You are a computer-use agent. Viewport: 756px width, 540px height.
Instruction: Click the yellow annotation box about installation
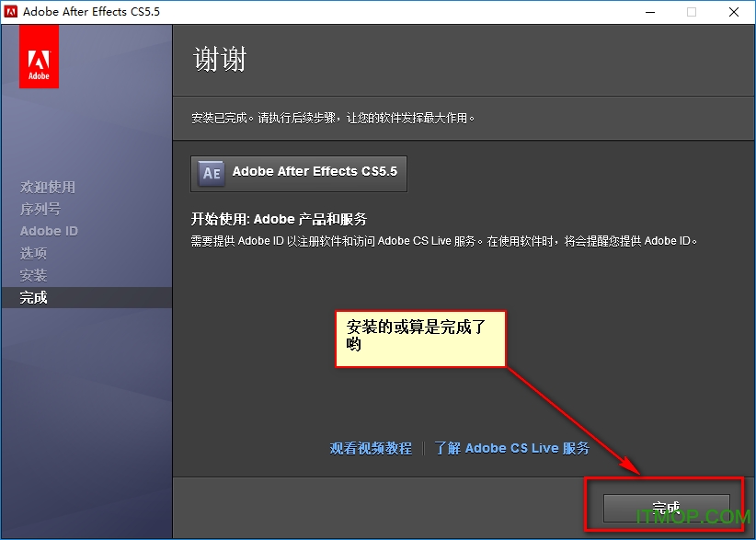(420, 339)
